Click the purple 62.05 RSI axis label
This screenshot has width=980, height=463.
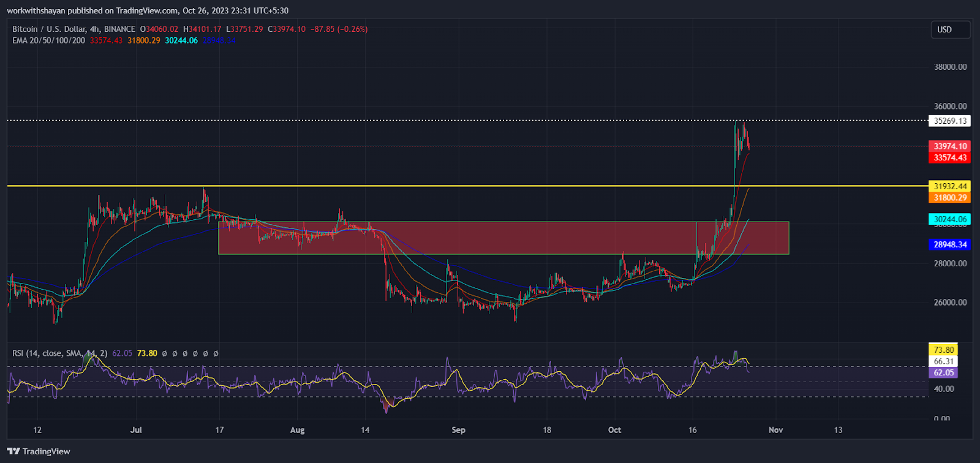pos(944,372)
